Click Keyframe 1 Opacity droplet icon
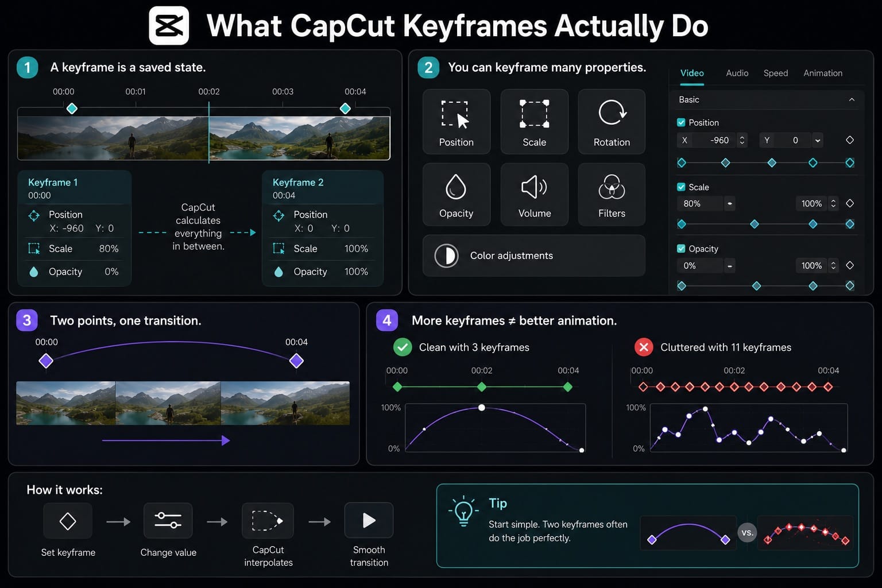 pyautogui.click(x=34, y=272)
